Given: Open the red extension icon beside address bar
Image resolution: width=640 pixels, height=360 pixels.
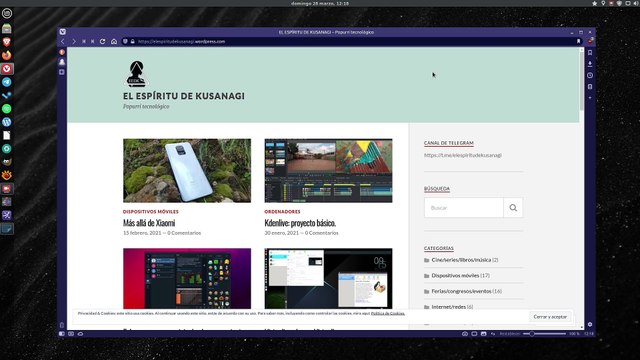Looking at the screenshot, I should pos(590,41).
